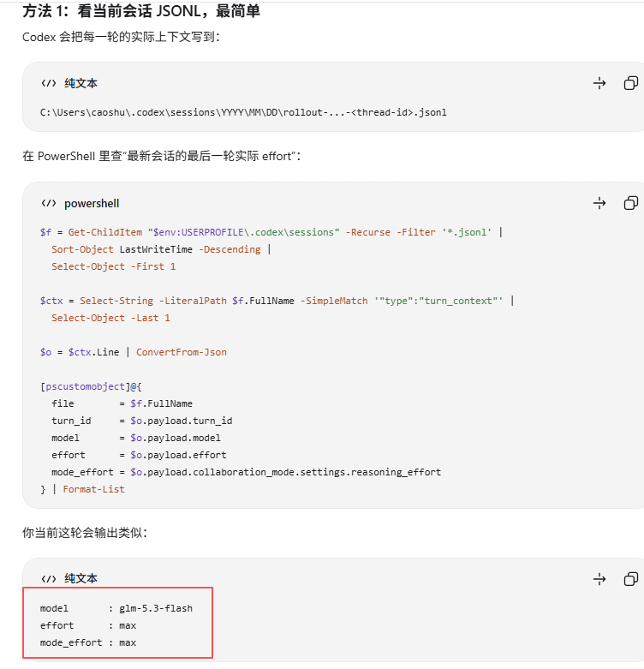
Task: Click the powershell language label
Action: click(x=92, y=204)
